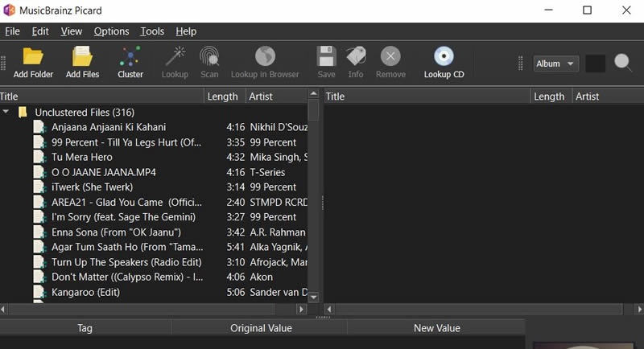Image resolution: width=644 pixels, height=349 pixels.
Task: Sort right pane by Title column
Action: pos(427,96)
